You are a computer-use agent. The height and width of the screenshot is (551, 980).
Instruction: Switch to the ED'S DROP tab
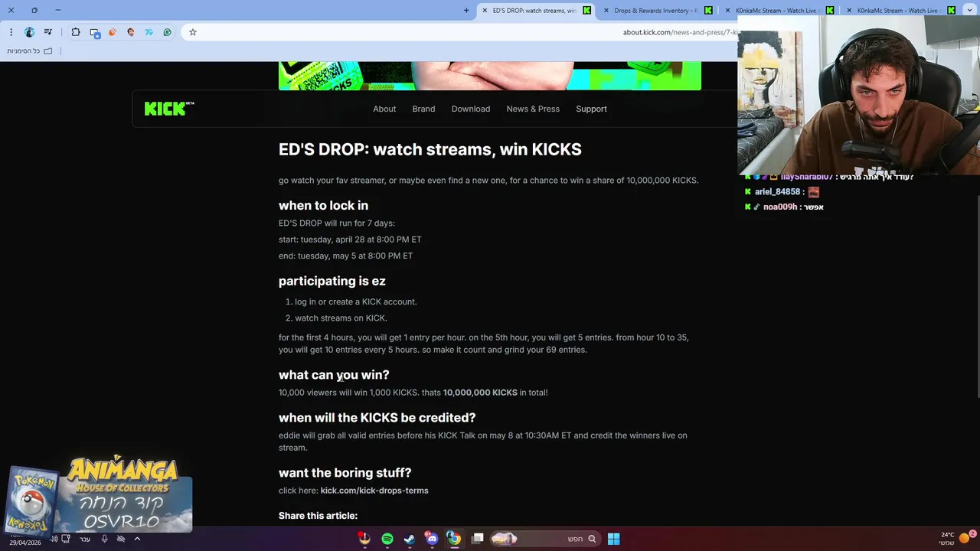[535, 10]
